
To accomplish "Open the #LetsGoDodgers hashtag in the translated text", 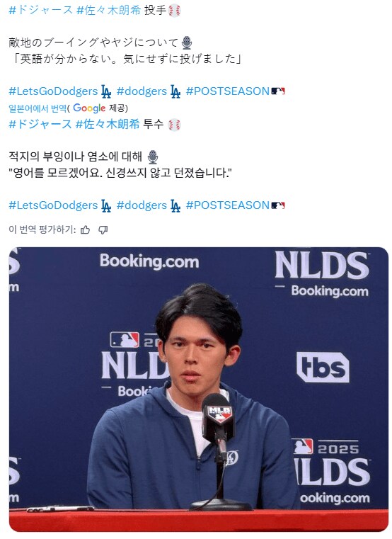I will click(53, 205).
